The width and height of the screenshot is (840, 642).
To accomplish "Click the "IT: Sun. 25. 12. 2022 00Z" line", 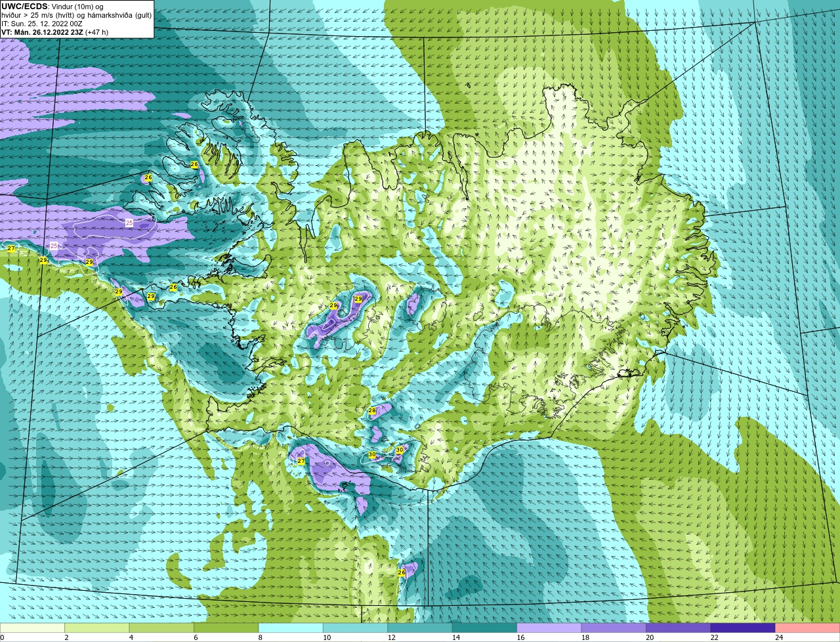I will 42,24.
